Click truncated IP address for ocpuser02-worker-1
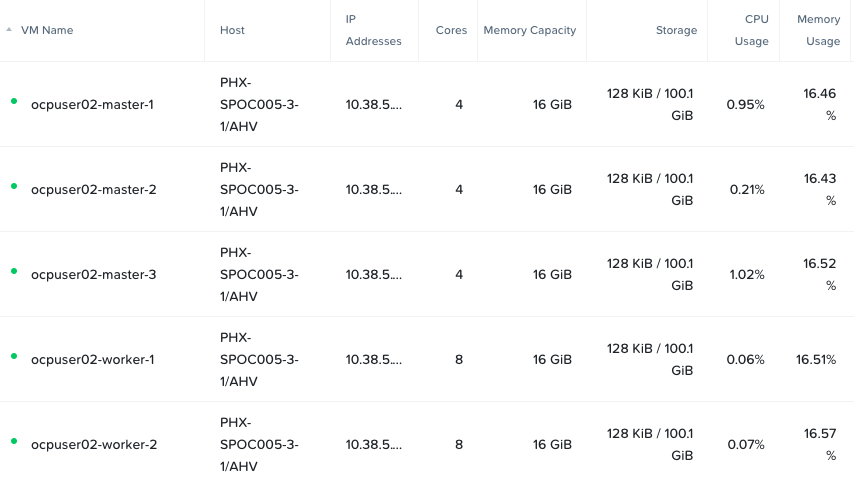Image resolution: width=854 pixels, height=482 pixels. (373, 359)
